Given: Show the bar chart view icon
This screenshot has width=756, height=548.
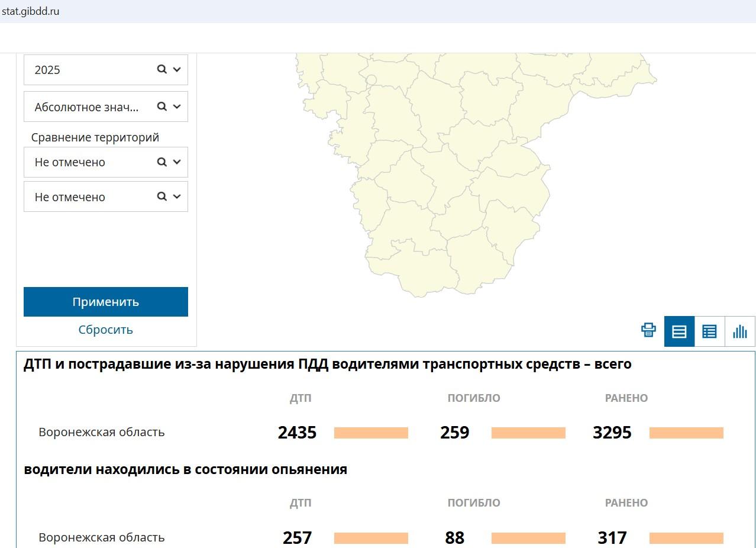Looking at the screenshot, I should [x=740, y=331].
